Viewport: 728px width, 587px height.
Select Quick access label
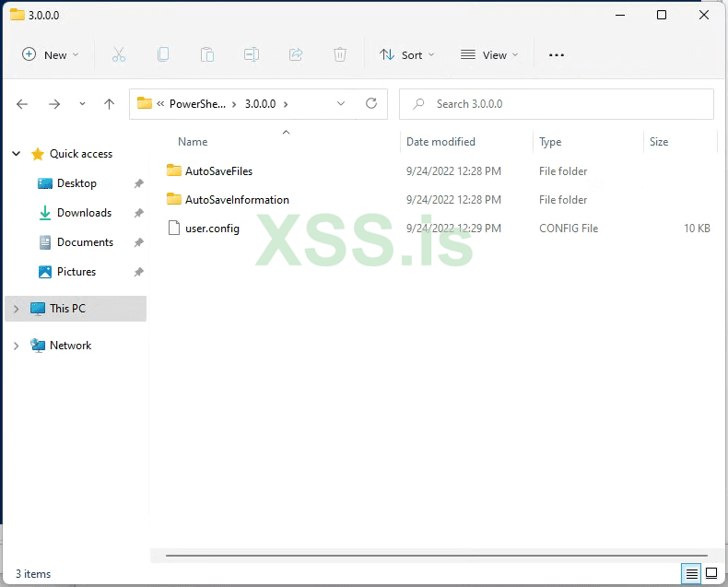click(x=81, y=154)
